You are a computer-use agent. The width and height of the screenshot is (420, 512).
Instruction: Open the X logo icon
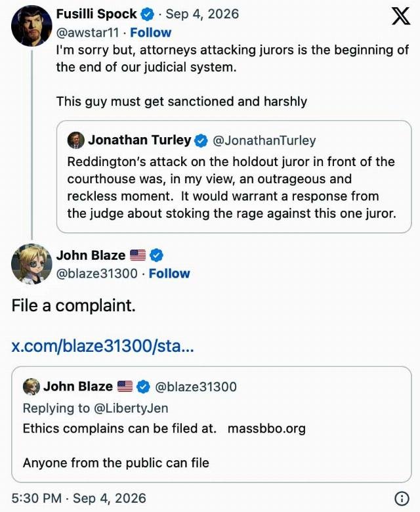tap(401, 16)
